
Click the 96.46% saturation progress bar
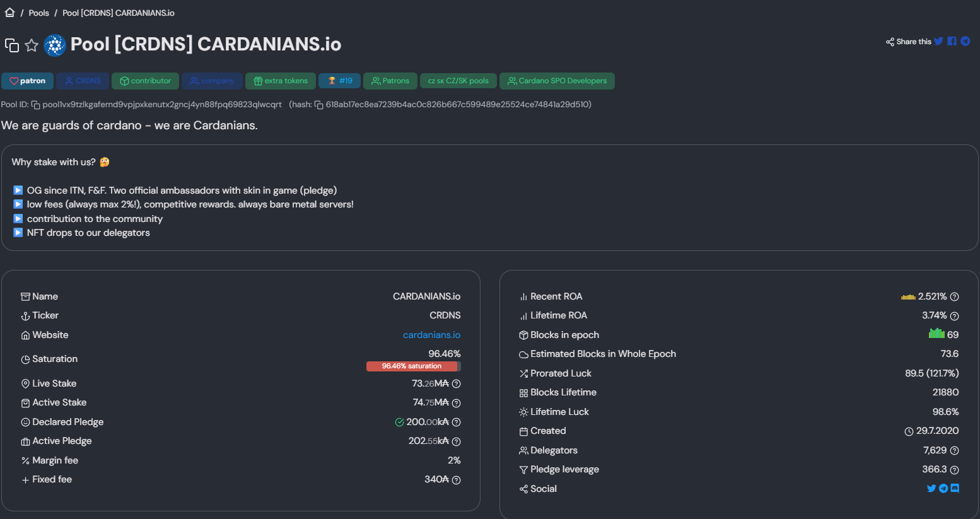[x=414, y=366]
